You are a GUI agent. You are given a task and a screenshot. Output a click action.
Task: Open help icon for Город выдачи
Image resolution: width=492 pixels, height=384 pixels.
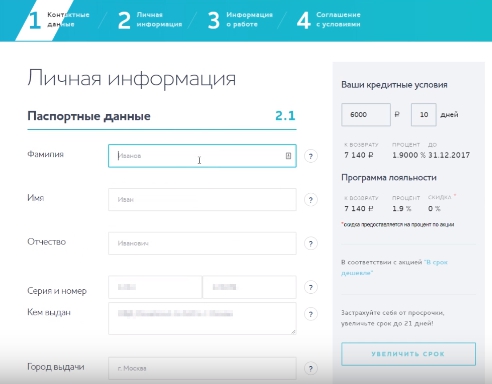coord(311,368)
